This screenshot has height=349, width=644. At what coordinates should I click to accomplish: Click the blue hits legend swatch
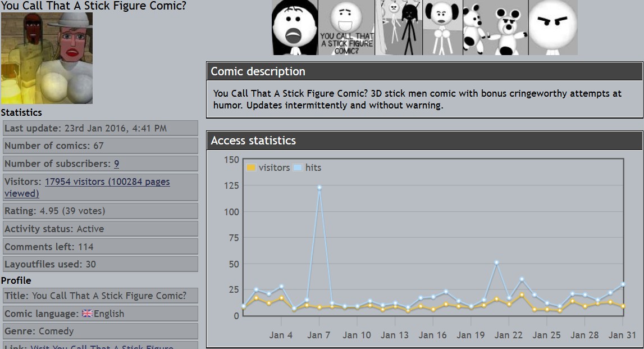coord(297,167)
